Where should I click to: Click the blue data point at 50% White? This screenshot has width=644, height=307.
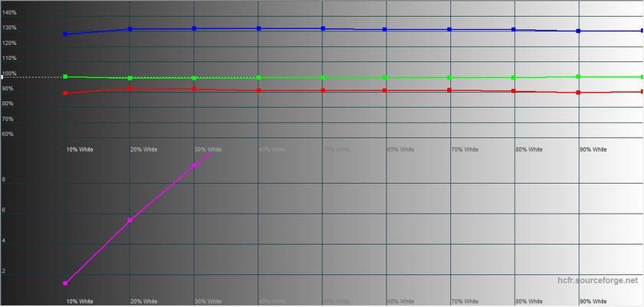323,28
